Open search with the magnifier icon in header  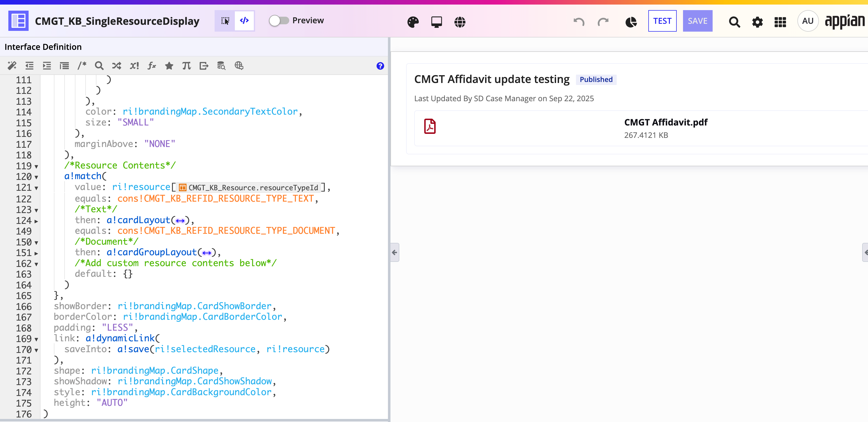click(x=734, y=22)
